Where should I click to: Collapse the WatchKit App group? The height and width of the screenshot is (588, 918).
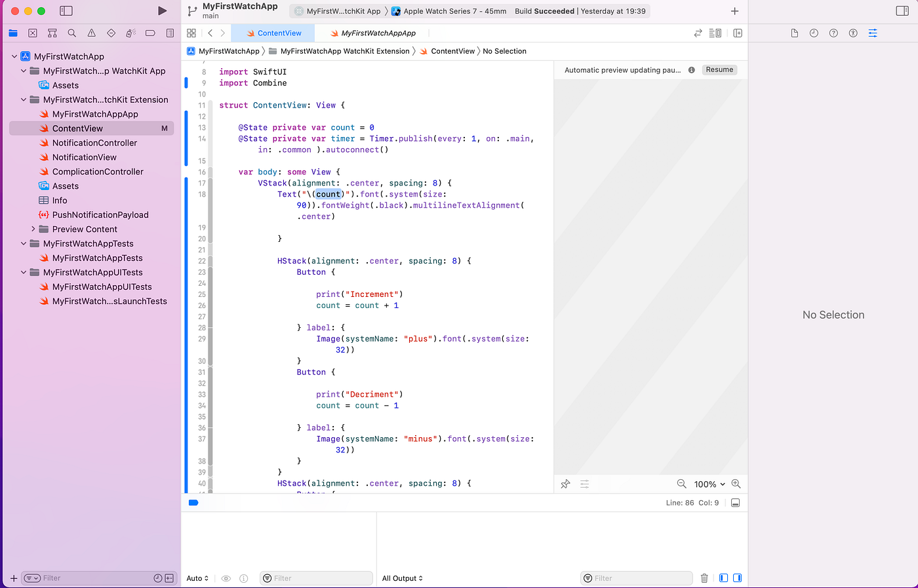(x=24, y=71)
